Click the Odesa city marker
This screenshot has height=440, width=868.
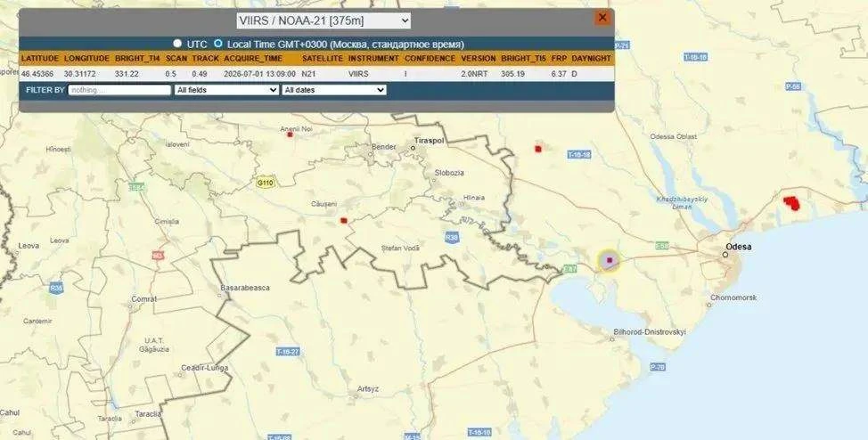725,255
